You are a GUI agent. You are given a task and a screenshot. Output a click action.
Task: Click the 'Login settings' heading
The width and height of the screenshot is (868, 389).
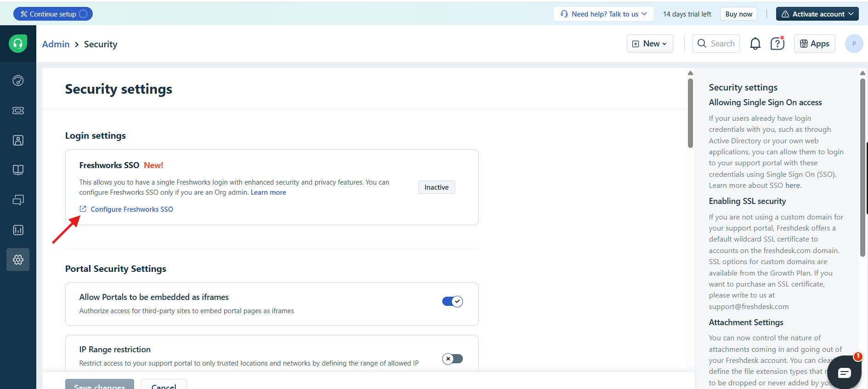96,135
